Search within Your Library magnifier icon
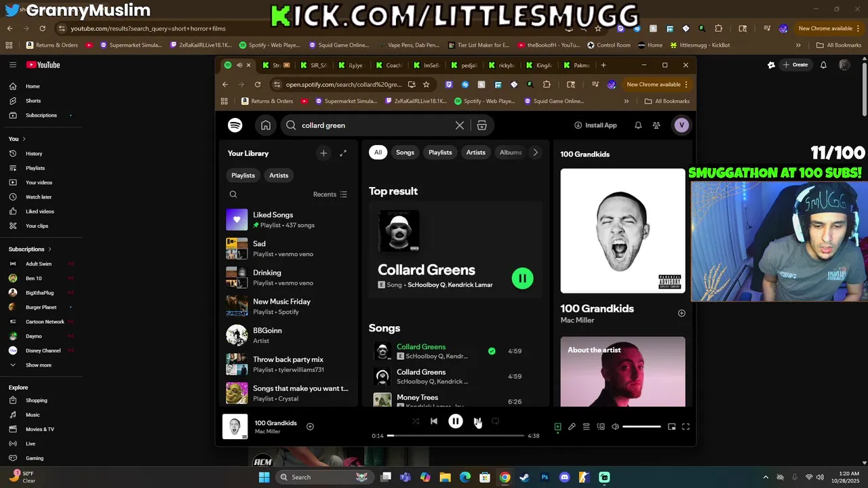Viewport: 868px width, 488px height. pos(233,195)
